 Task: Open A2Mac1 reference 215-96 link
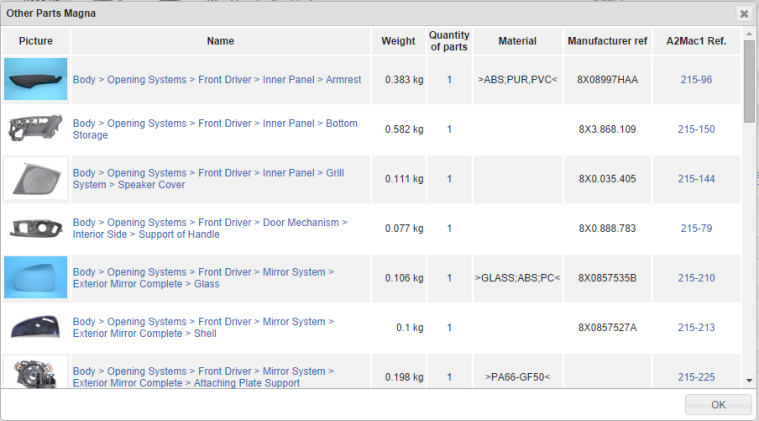(696, 79)
